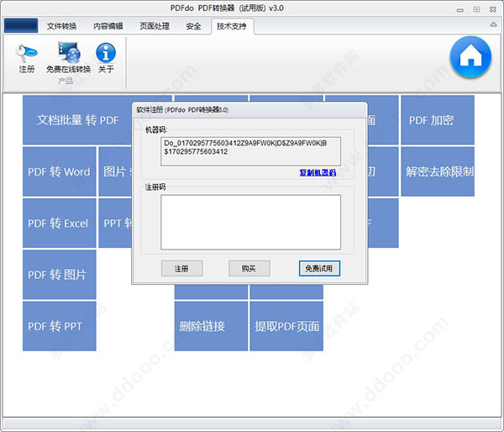
Task: Open PDF 转 Word tile
Action: 60,171
